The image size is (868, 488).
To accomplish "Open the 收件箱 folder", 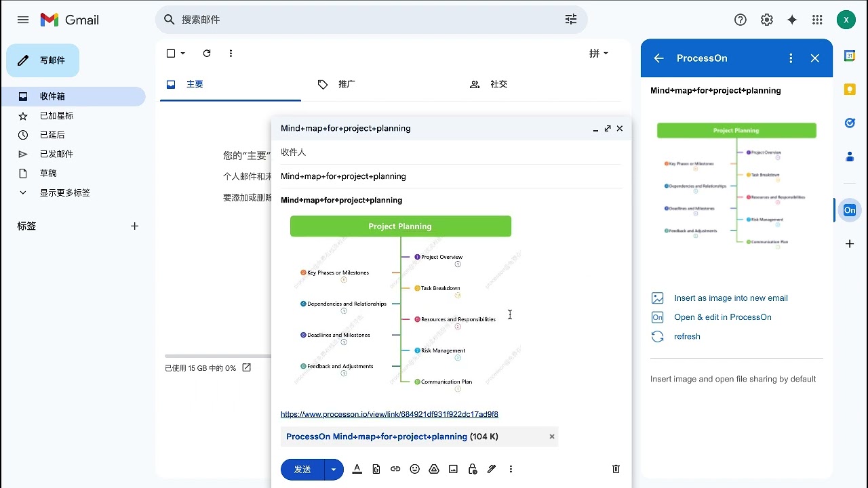I will [x=73, y=96].
